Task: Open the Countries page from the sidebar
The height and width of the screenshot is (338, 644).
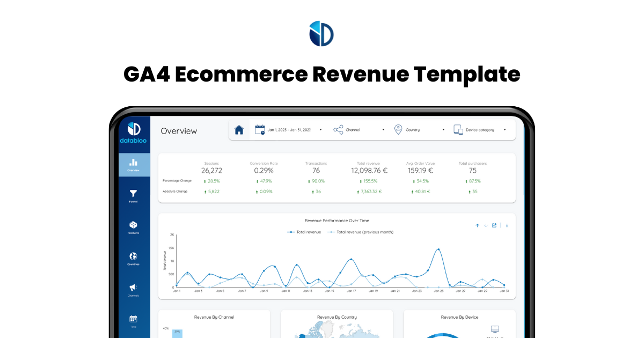Action: 133,258
